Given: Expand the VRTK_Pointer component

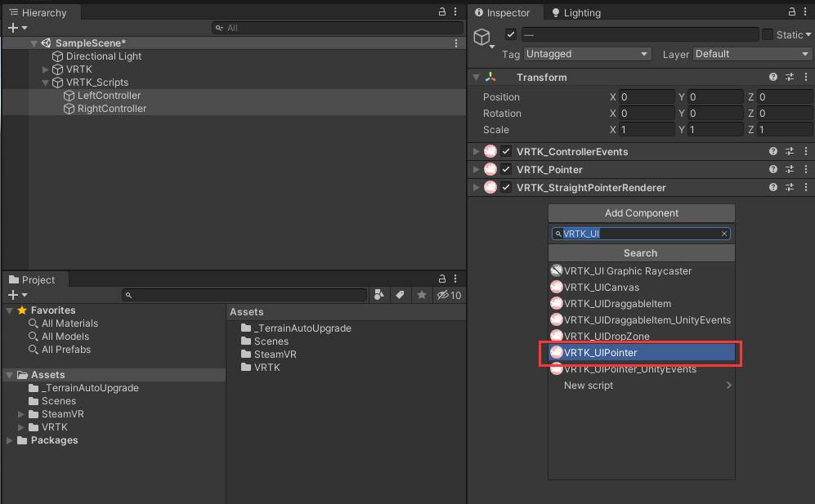Looking at the screenshot, I should [476, 169].
